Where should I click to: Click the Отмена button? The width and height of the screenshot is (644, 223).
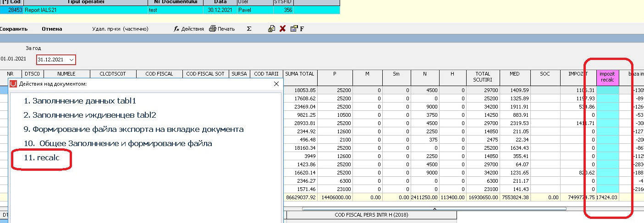[x=52, y=29]
